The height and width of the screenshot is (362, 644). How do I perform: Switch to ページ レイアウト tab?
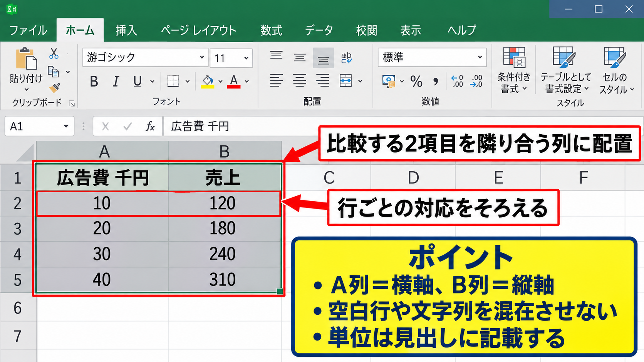pyautogui.click(x=198, y=30)
